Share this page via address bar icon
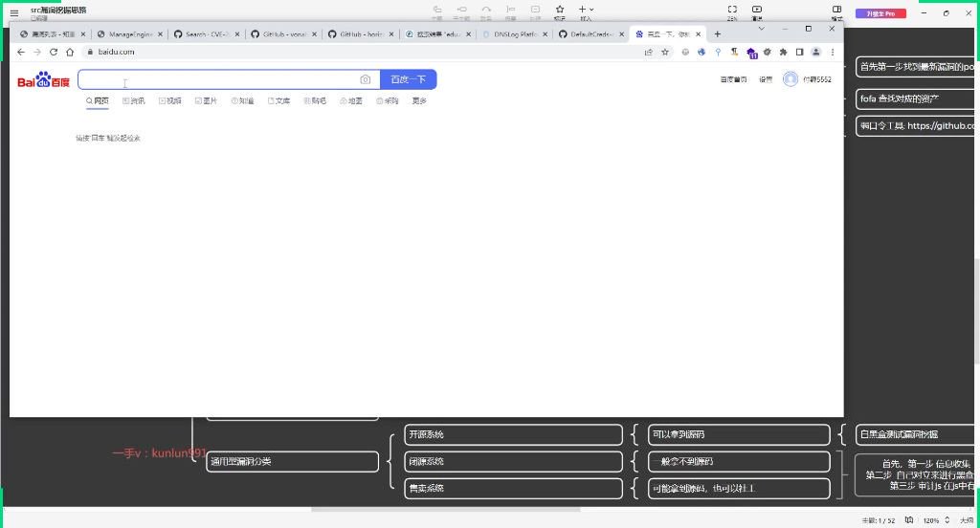This screenshot has height=528, width=980. (x=649, y=52)
